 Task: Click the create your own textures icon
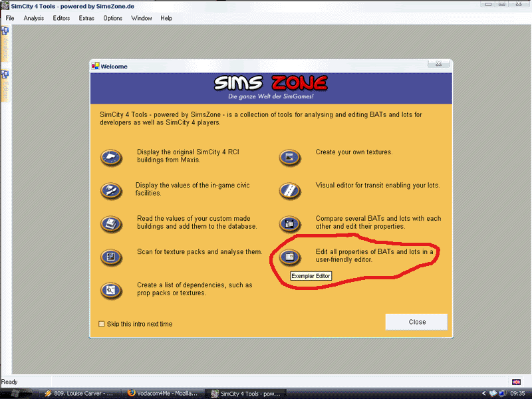pyautogui.click(x=290, y=158)
